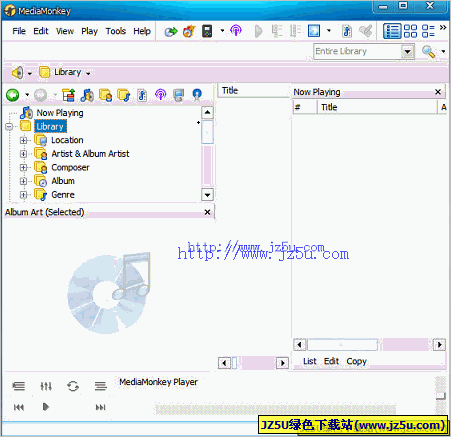Click the Now Playing horizontal scrollbar thumb

pos(342,345)
